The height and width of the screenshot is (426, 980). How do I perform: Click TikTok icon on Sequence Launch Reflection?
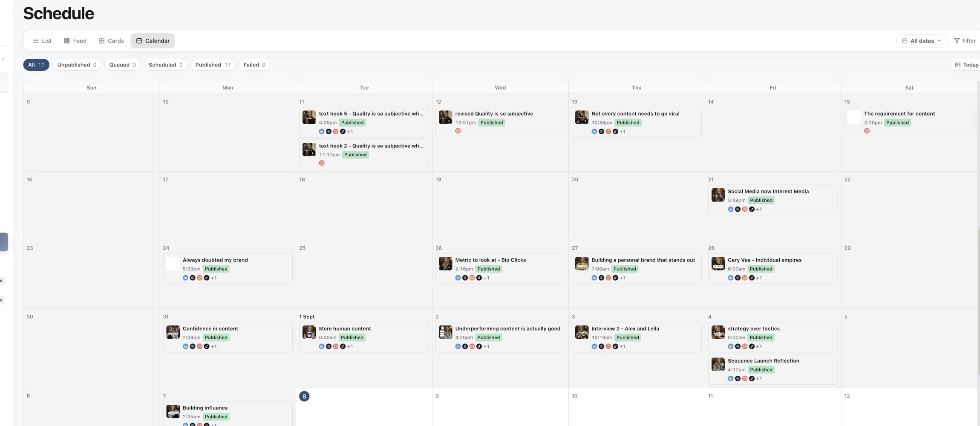tap(752, 379)
